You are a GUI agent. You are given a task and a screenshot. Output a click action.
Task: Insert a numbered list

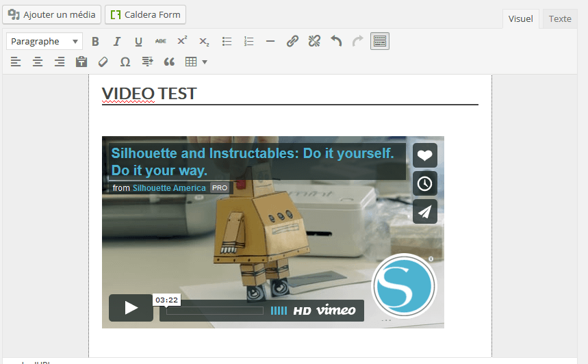[x=248, y=41]
